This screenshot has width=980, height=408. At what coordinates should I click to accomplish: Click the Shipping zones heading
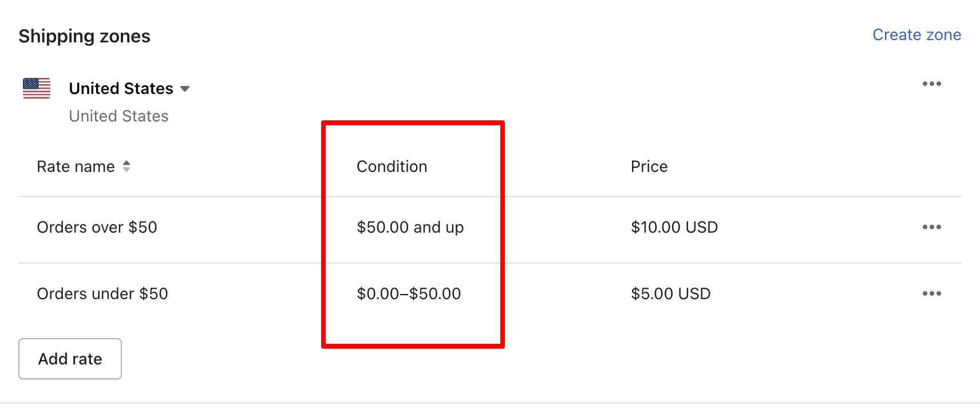(x=85, y=36)
